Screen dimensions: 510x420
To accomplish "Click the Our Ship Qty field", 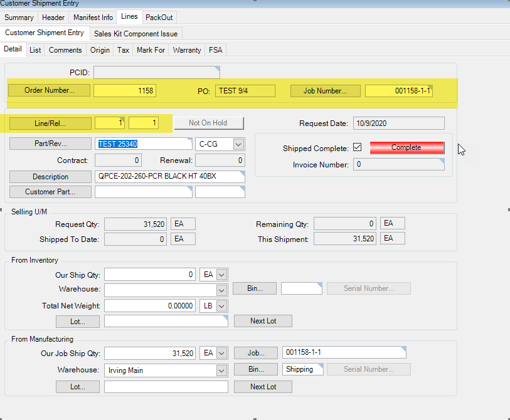I will 150,275.
